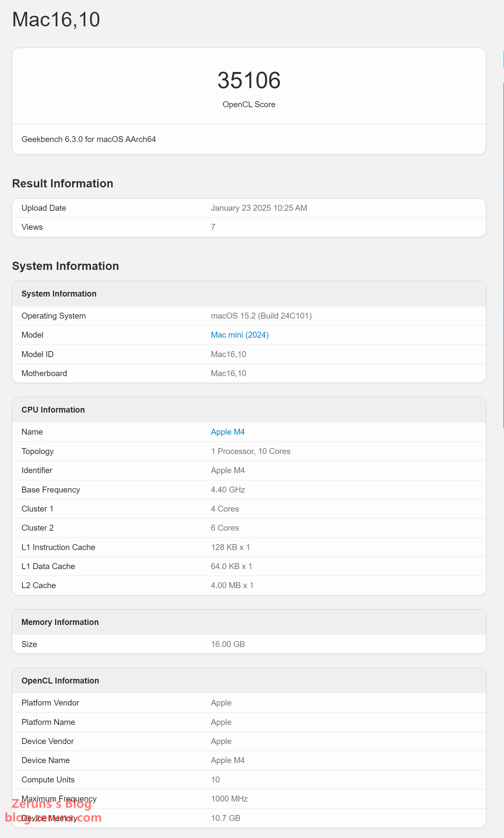
Task: Click the 4.40 GHz base frequency value
Action: point(228,489)
